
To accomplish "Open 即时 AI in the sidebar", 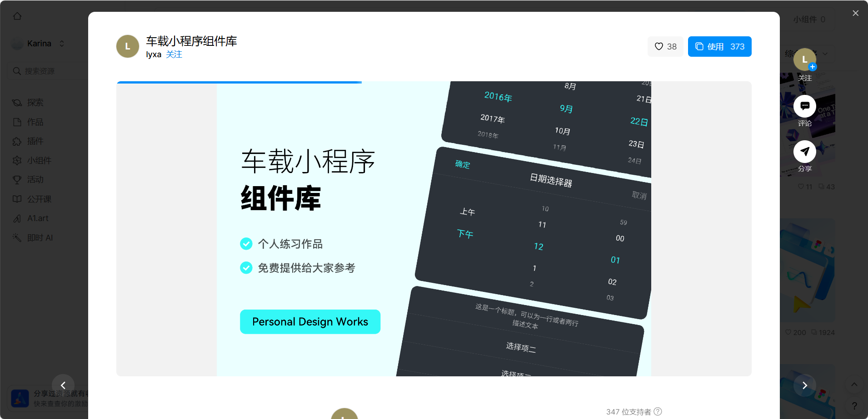I will 40,238.
